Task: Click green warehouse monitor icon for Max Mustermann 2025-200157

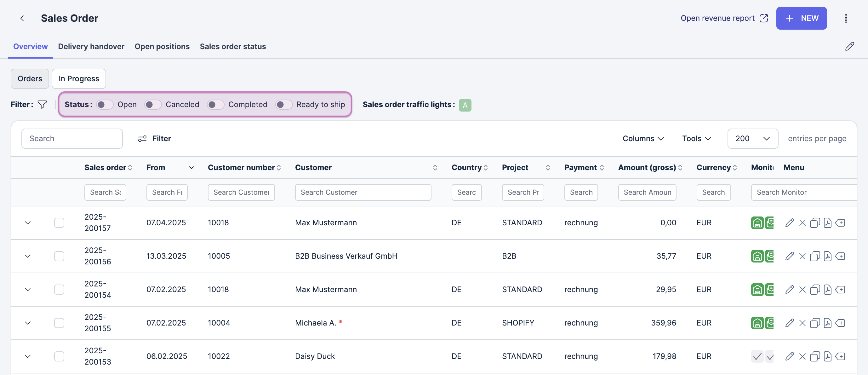Action: pyautogui.click(x=757, y=223)
